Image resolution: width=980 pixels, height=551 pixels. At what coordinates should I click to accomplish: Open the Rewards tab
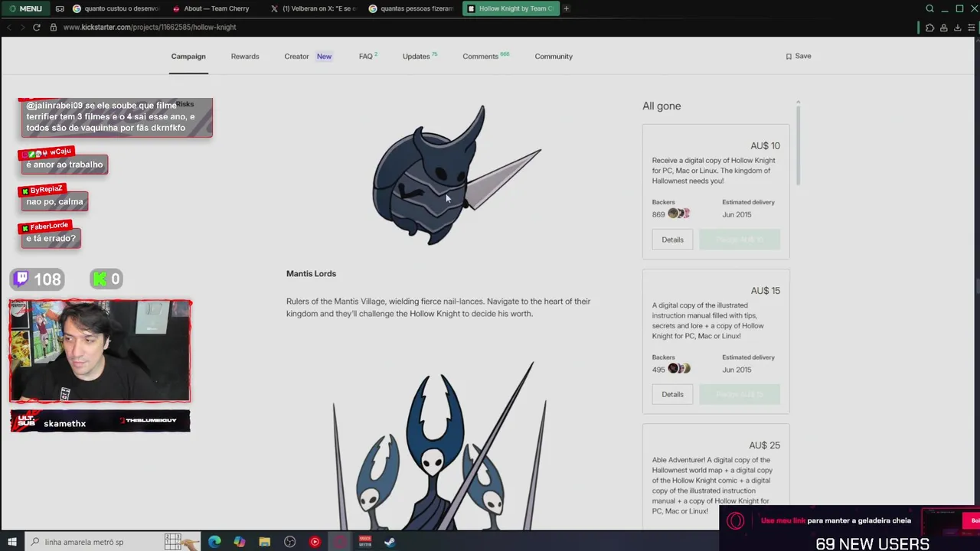pyautogui.click(x=245, y=56)
